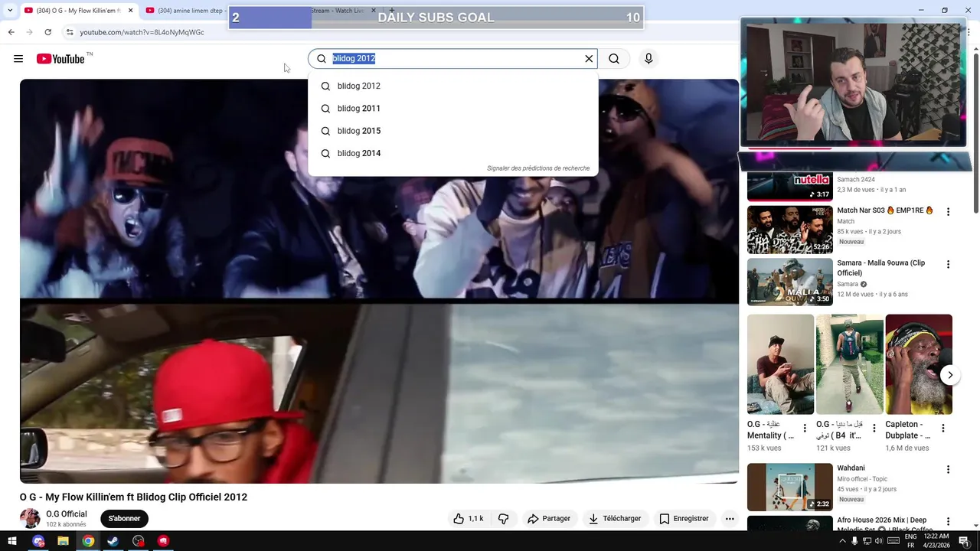980x551 pixels.
Task: Open the Wahdani video thumbnail
Action: tap(789, 487)
